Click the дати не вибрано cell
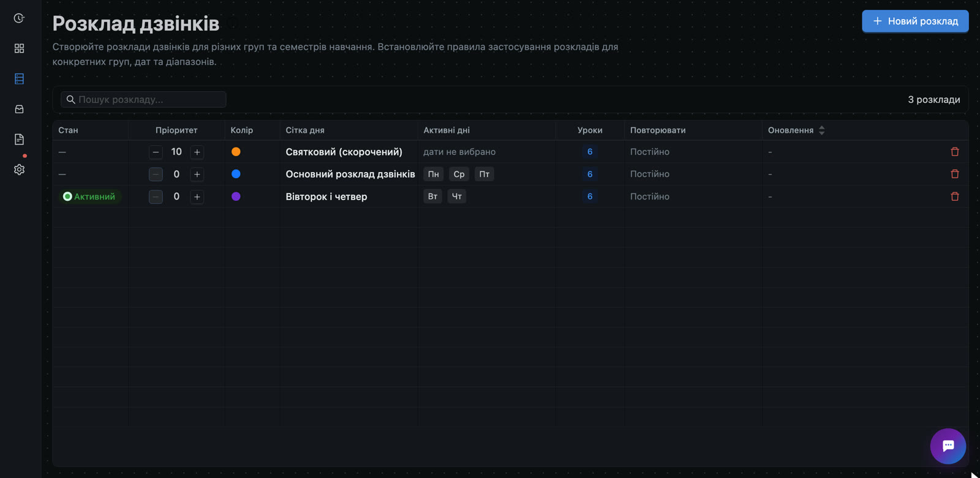 pos(459,152)
